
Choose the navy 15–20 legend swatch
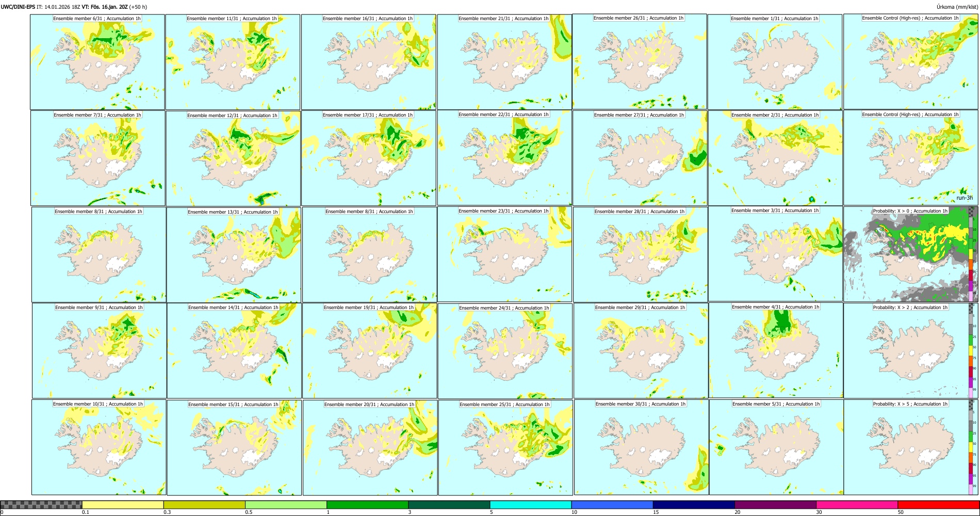[694, 505]
